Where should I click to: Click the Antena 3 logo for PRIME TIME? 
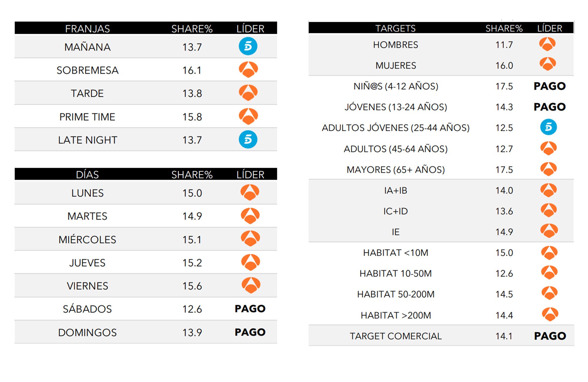click(x=248, y=116)
